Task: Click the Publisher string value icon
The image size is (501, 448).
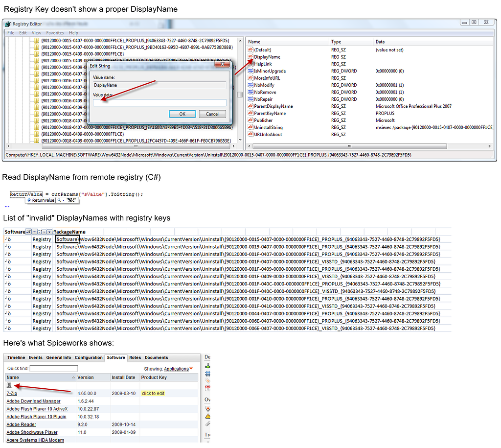Action: tap(251, 120)
